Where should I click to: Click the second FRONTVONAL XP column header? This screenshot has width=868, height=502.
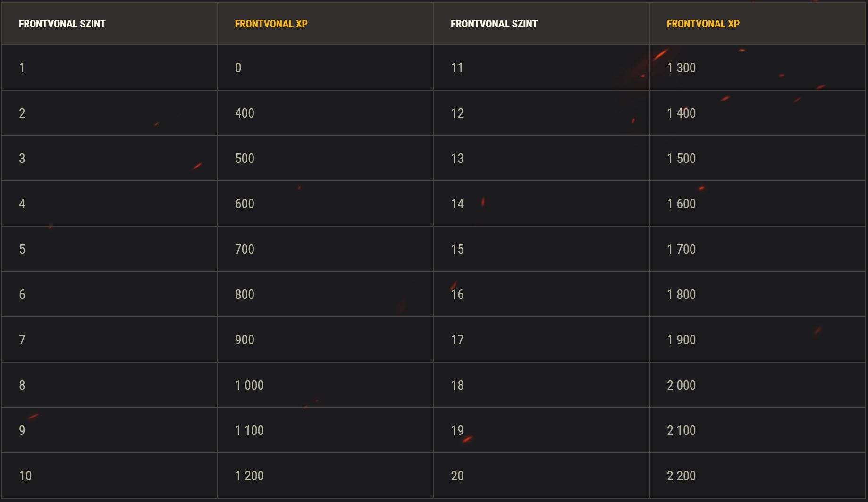point(758,24)
